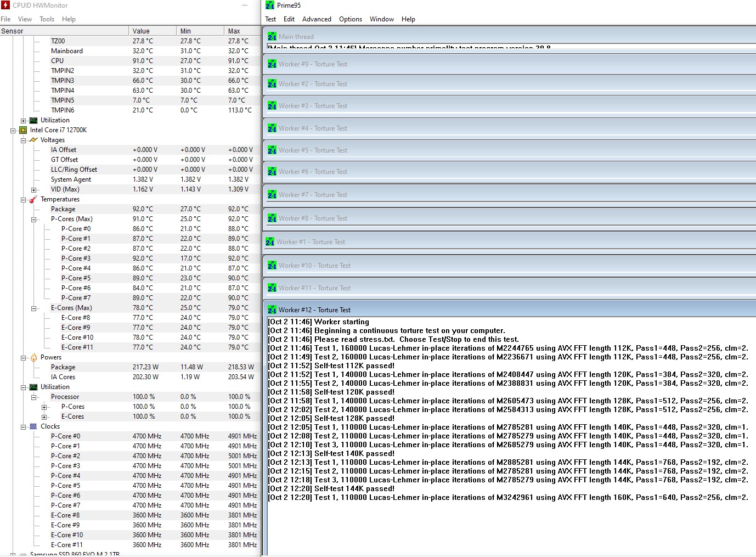The image size is (756, 557).
Task: Click the Worker #6 Torture Test window icon
Action: click(272, 172)
